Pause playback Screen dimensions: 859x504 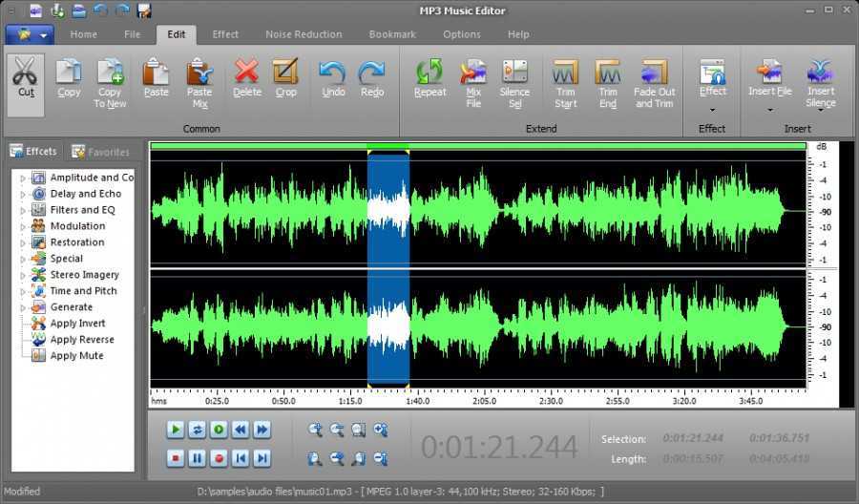(197, 458)
